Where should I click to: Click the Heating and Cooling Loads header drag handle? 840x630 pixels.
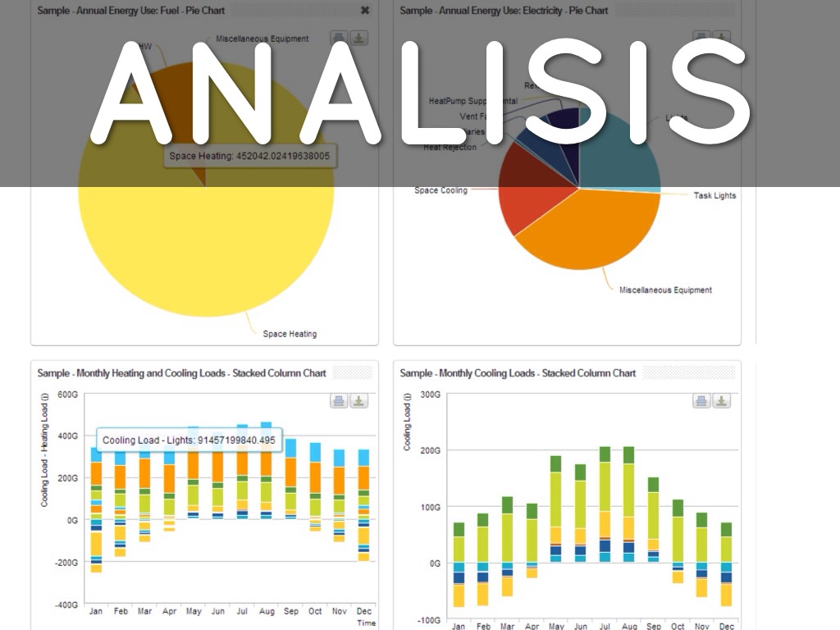tap(351, 372)
